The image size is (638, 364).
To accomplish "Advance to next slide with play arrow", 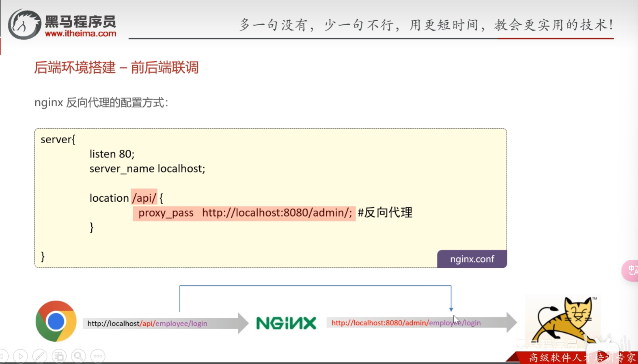I will tap(20, 356).
